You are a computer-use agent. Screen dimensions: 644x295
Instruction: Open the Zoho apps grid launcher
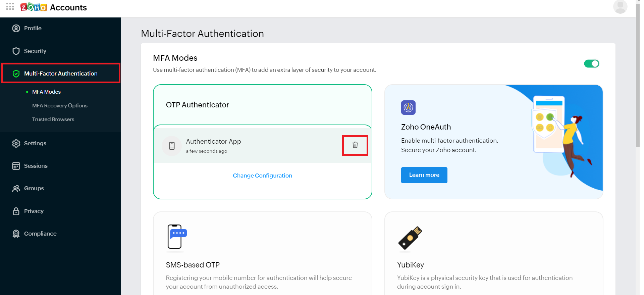pos(10,7)
